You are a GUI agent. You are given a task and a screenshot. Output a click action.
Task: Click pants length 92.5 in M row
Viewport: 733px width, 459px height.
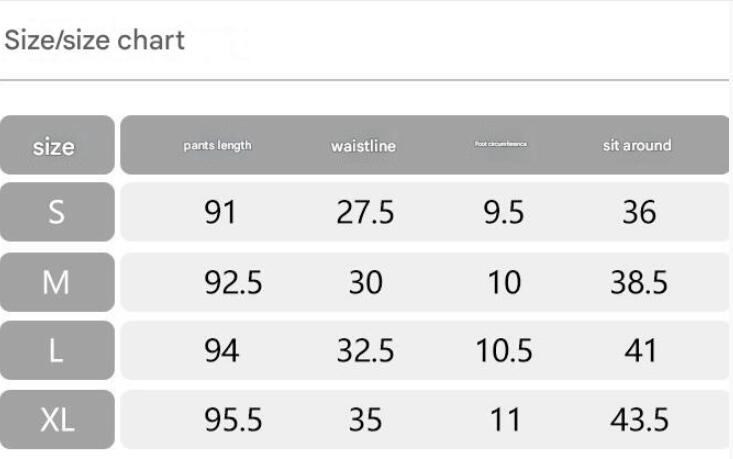(233, 283)
